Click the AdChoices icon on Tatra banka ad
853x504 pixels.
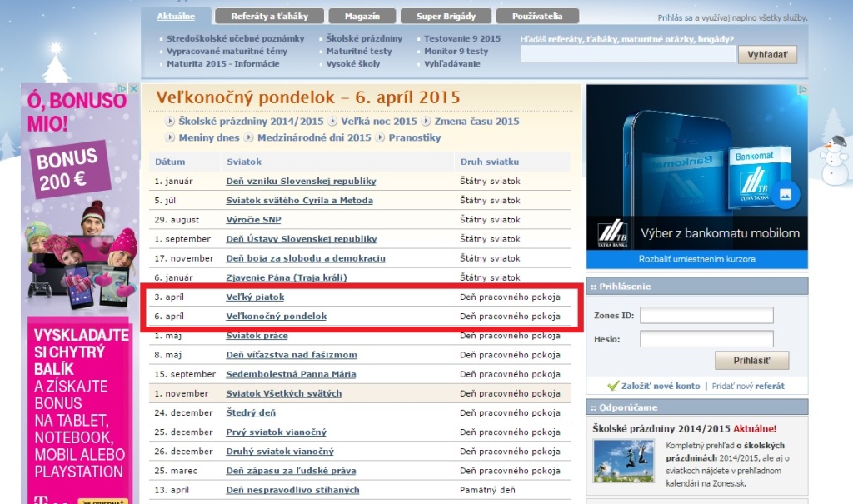coord(803,90)
